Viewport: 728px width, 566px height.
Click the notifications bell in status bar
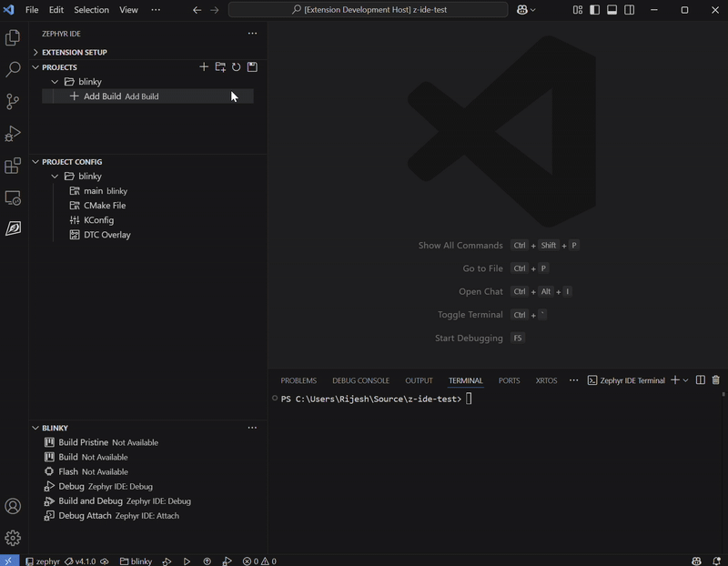tap(716, 561)
